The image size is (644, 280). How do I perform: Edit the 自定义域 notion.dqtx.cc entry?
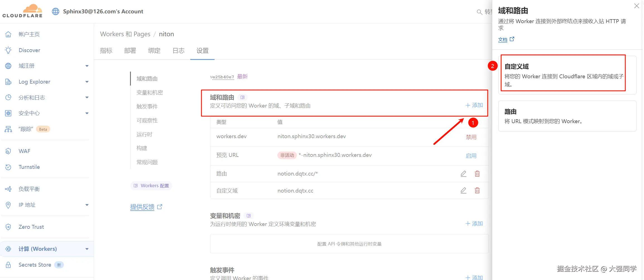pyautogui.click(x=463, y=190)
